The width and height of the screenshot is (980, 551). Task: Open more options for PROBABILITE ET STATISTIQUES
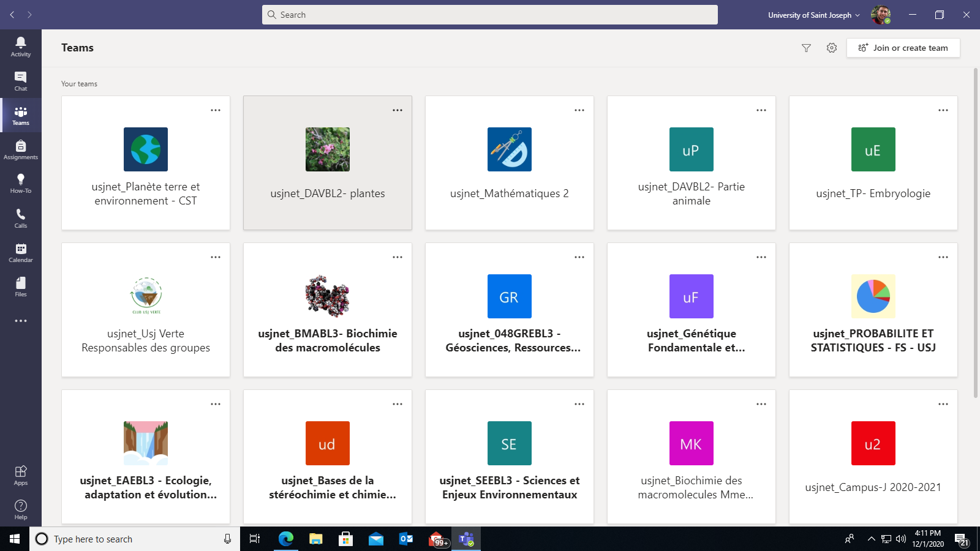(943, 257)
